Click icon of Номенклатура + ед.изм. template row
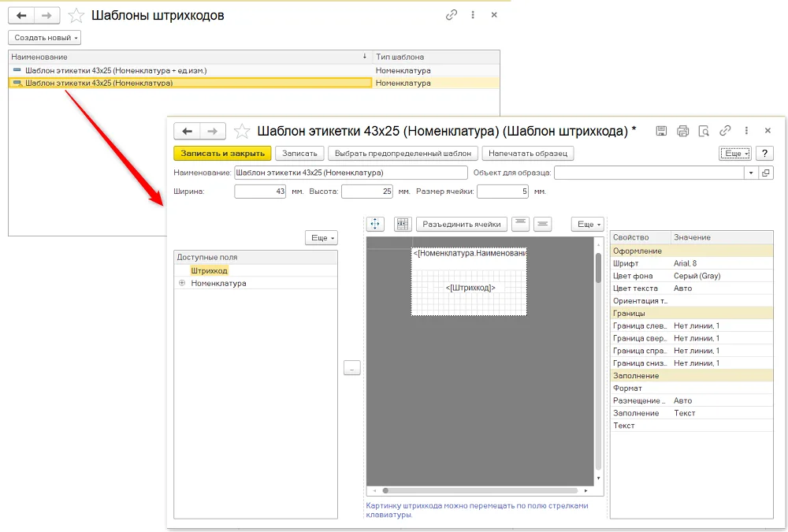This screenshot has height=532, width=788. (x=17, y=70)
